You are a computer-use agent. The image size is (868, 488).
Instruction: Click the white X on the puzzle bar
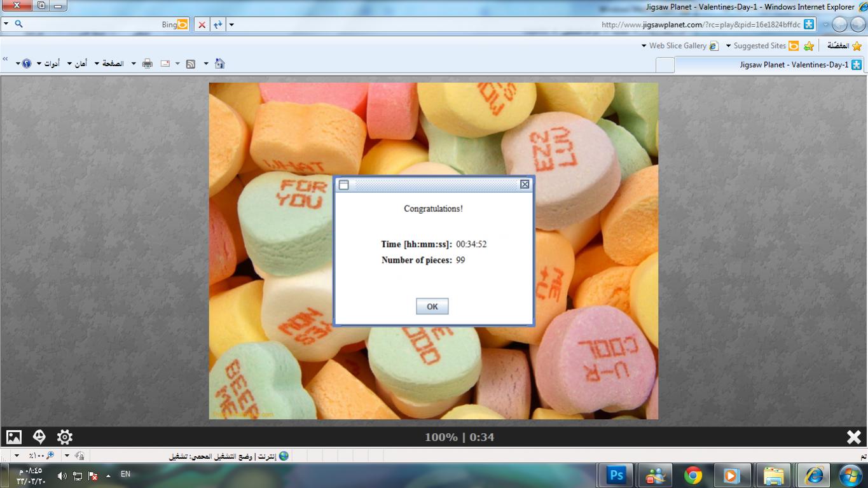pyautogui.click(x=853, y=437)
